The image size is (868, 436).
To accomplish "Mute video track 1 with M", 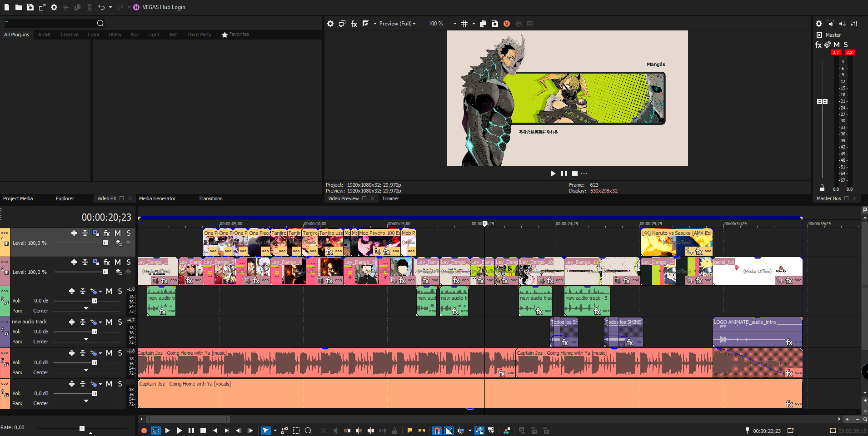I will click(x=118, y=233).
